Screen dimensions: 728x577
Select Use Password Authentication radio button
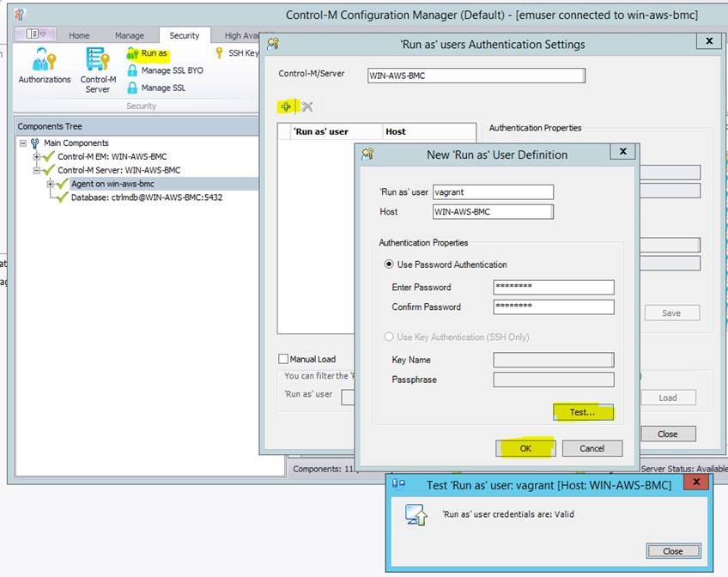[389, 264]
